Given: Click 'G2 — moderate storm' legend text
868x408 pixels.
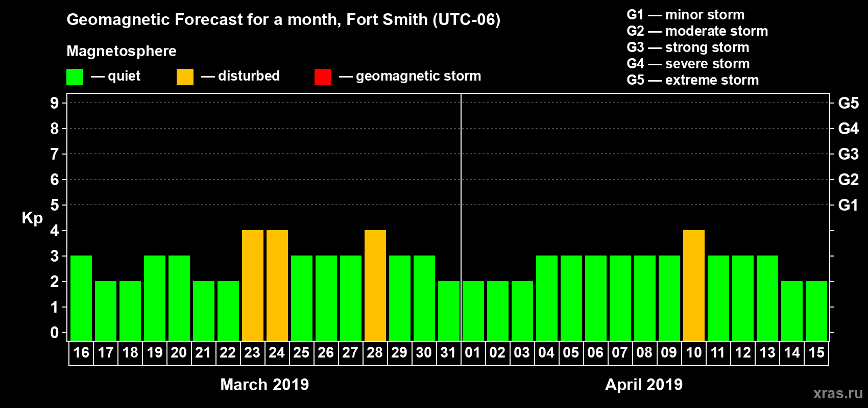Looking at the screenshot, I should pos(697,31).
